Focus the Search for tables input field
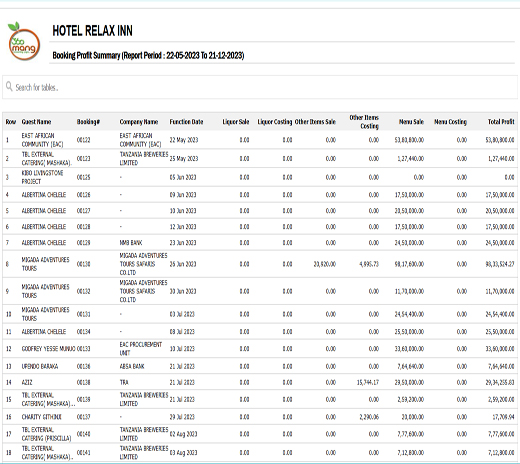 point(260,87)
